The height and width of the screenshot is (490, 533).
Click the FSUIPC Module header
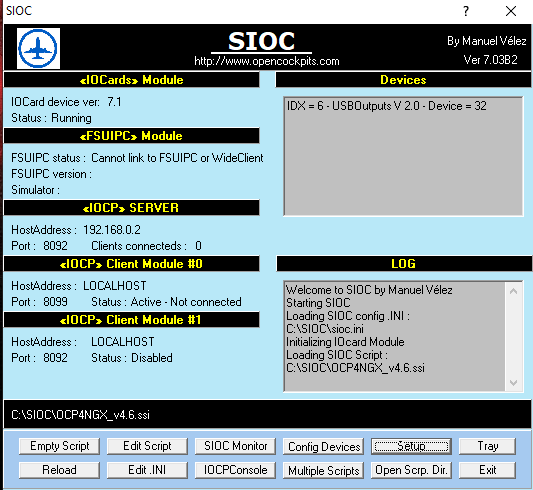pos(132,136)
